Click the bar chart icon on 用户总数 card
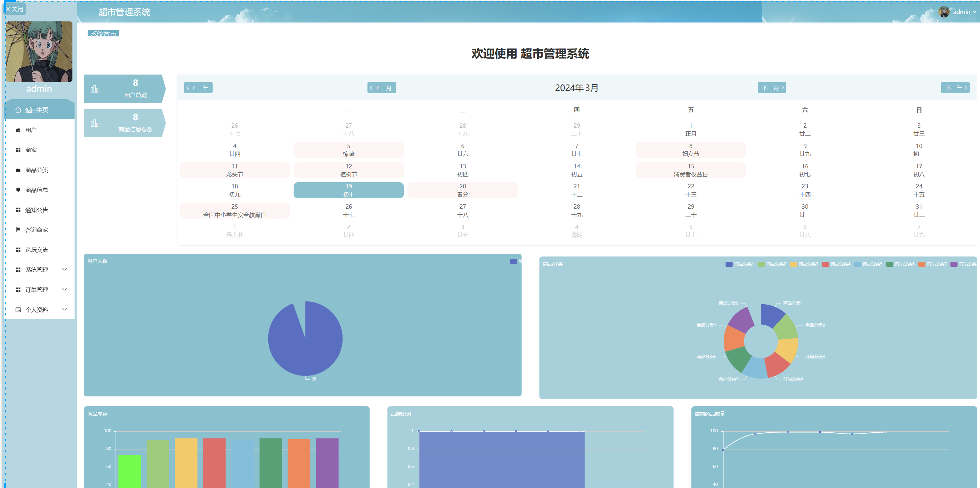The image size is (980, 488). pyautogui.click(x=94, y=89)
